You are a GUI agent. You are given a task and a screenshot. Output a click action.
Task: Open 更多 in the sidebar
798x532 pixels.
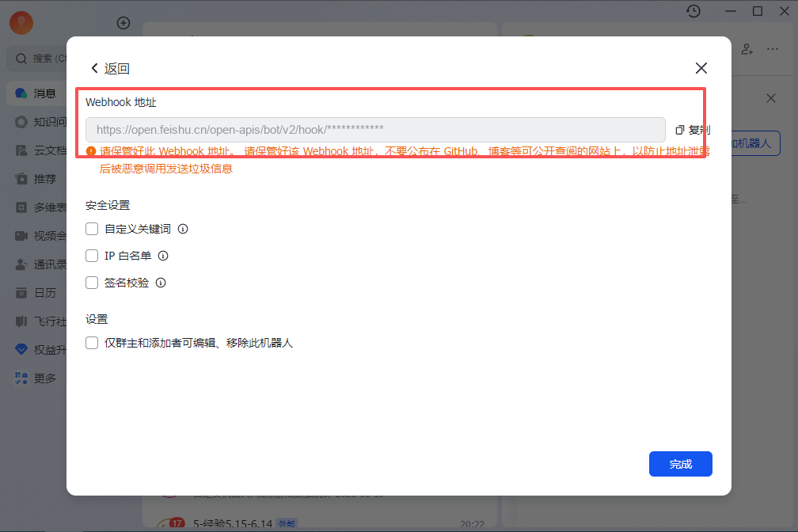[x=36, y=378]
